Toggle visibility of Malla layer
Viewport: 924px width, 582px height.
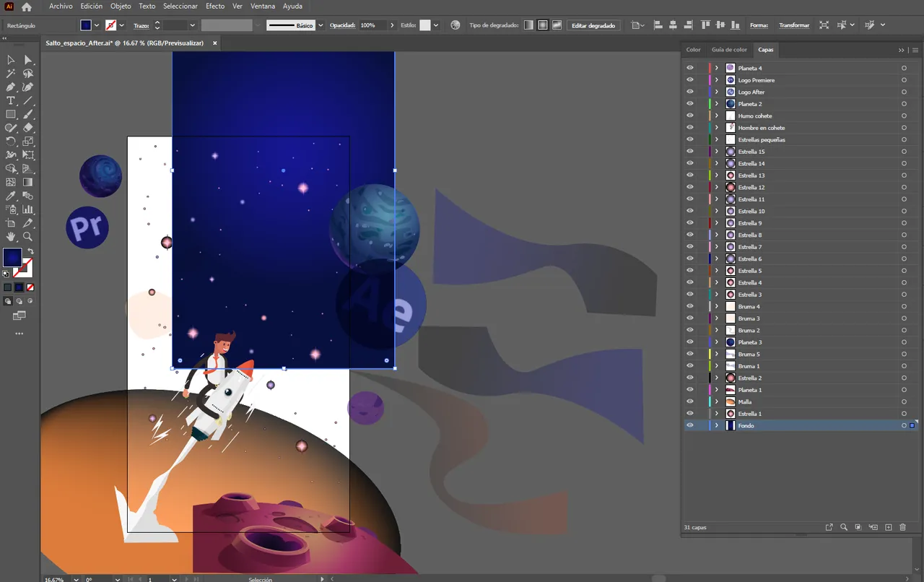pos(690,401)
